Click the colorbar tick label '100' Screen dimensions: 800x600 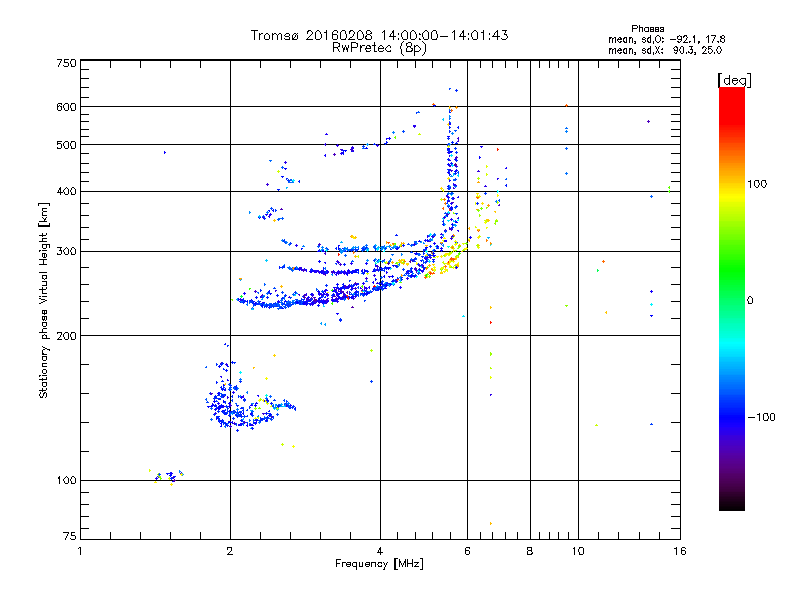(757, 184)
